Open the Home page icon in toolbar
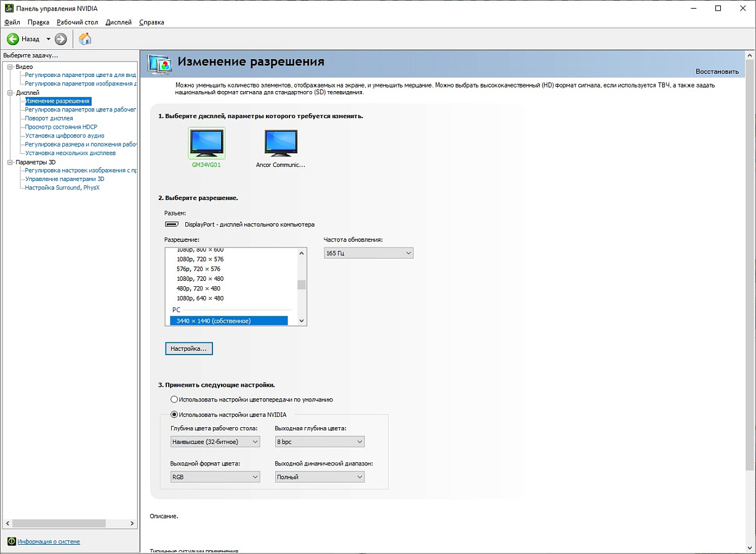The height and width of the screenshot is (554, 756). click(86, 39)
